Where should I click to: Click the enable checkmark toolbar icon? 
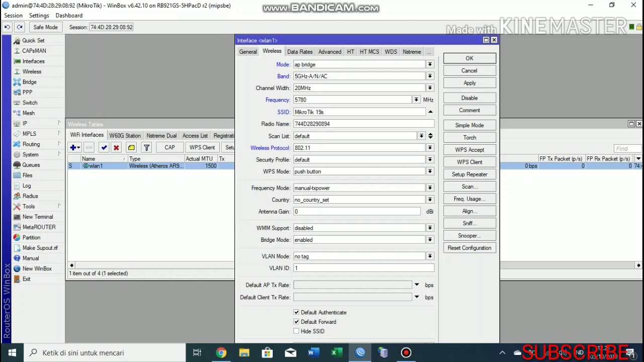tap(104, 147)
